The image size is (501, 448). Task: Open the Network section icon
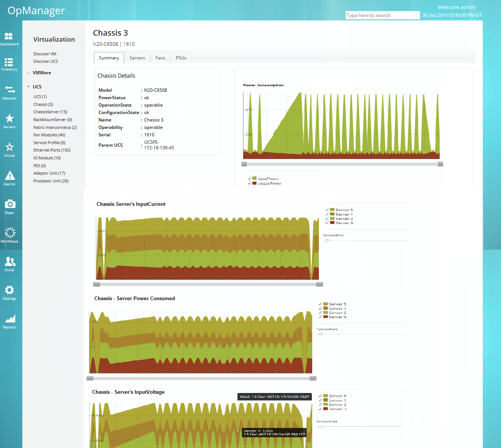coord(10,90)
